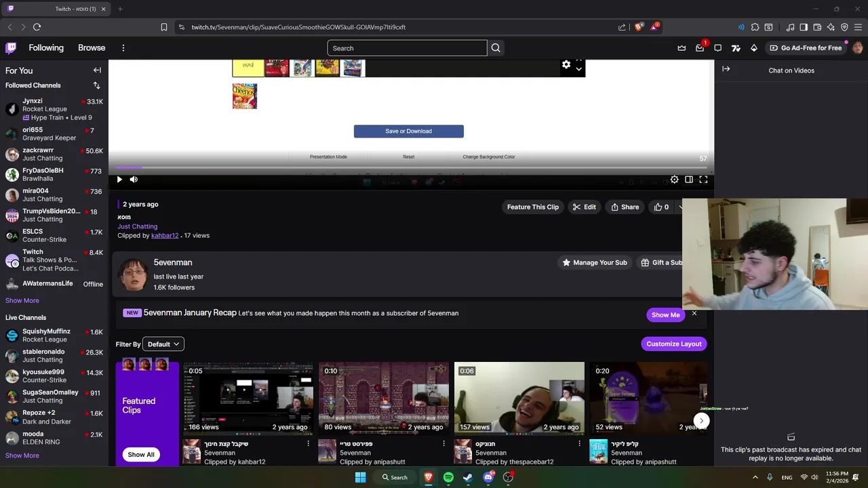This screenshot has width=868, height=488.
Task: Collapse the Chat on Videos panel
Action: 726,69
